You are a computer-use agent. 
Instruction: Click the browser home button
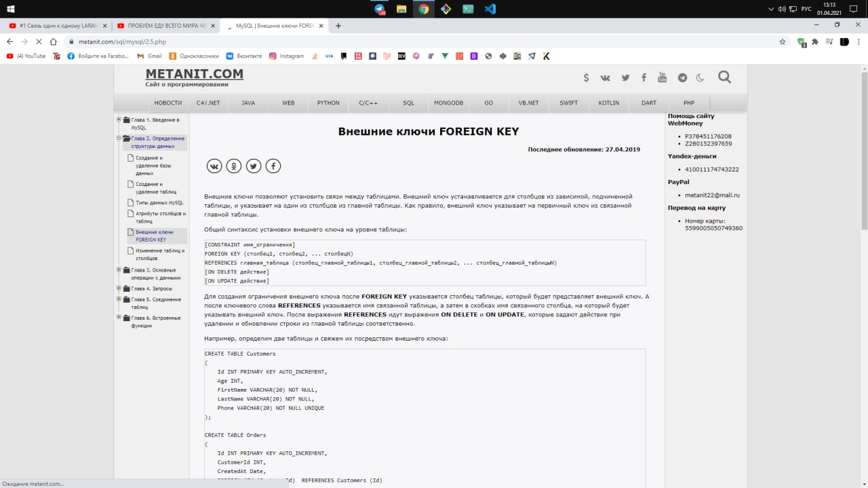(54, 41)
